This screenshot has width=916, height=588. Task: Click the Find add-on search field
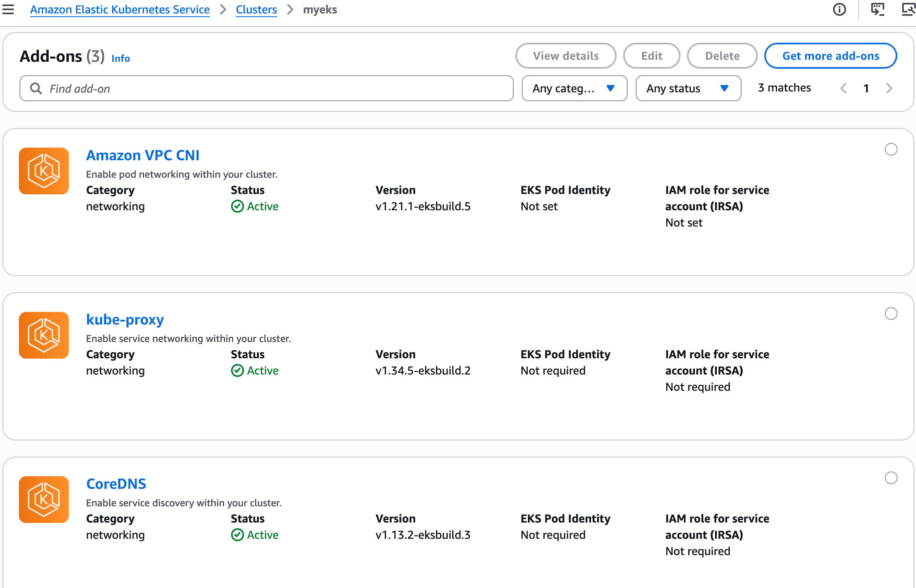(x=266, y=88)
